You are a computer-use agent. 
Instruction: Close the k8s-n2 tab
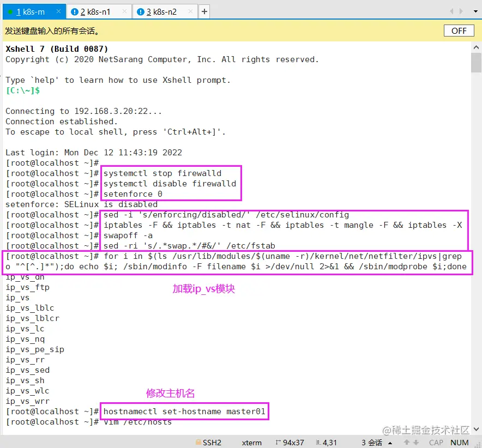pyautogui.click(x=191, y=11)
